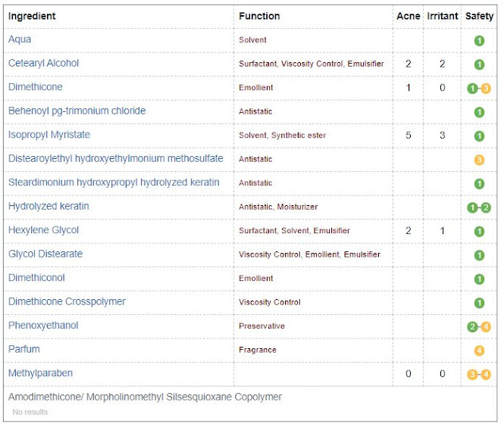Click the Amodimethicone/Morpholinomethyl Silsesquioxane Copolymer entry
This screenshot has height=427, width=504.
point(145,397)
